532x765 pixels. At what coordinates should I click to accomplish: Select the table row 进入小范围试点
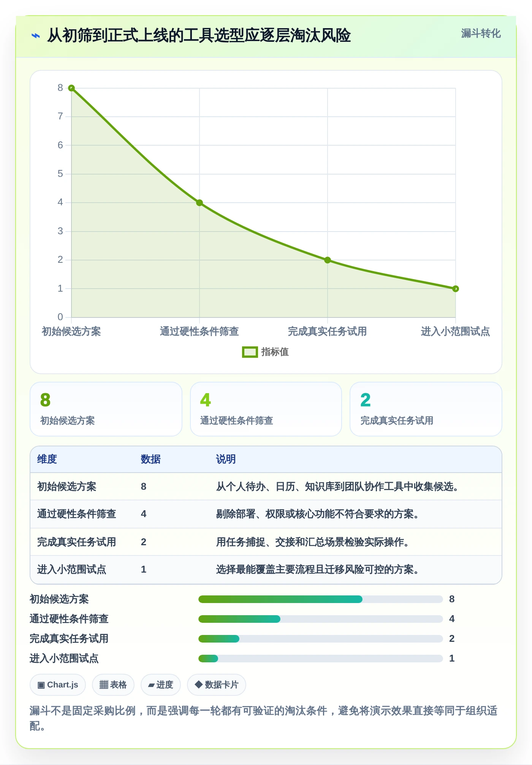coord(266,570)
